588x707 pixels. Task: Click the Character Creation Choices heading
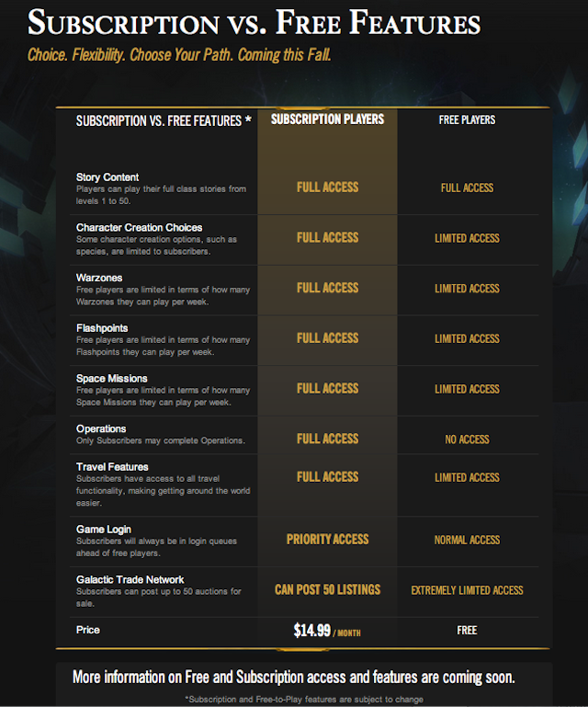[140, 228]
